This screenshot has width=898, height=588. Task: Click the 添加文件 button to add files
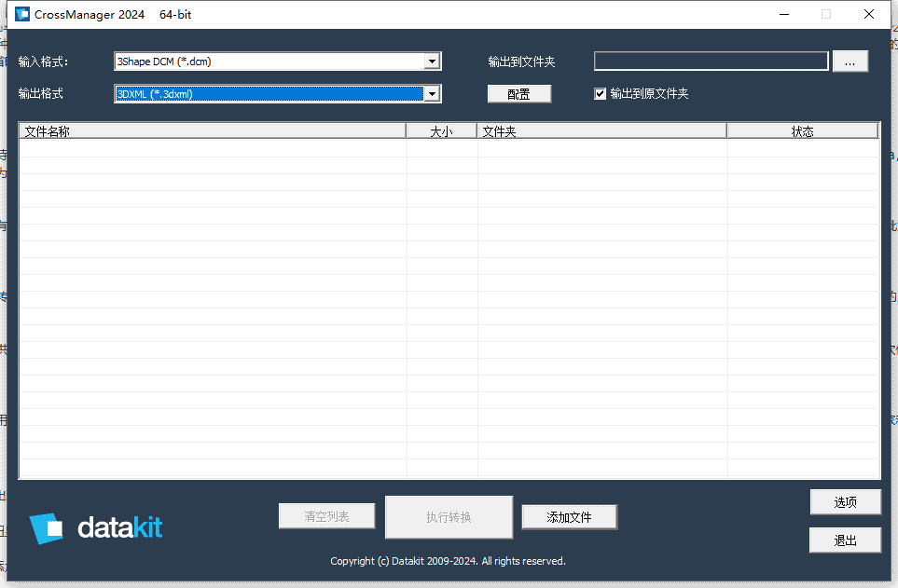(569, 517)
